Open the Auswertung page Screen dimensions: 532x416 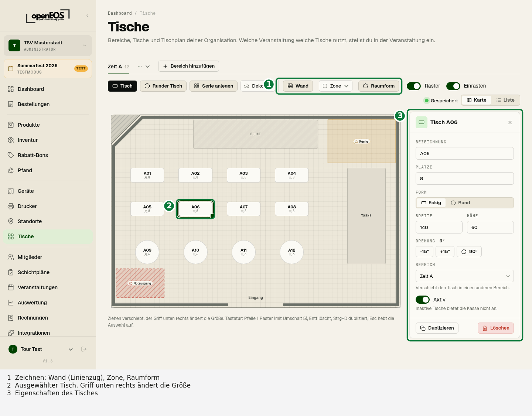(48, 303)
